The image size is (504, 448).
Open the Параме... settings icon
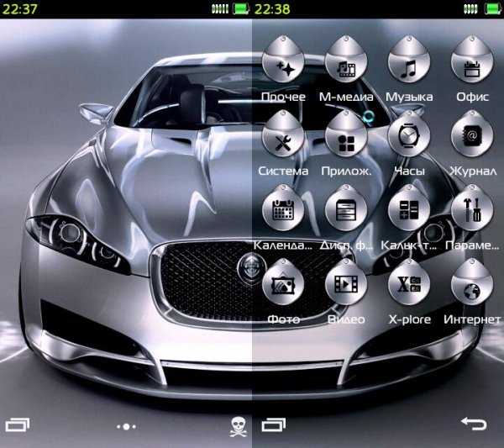tap(472, 208)
